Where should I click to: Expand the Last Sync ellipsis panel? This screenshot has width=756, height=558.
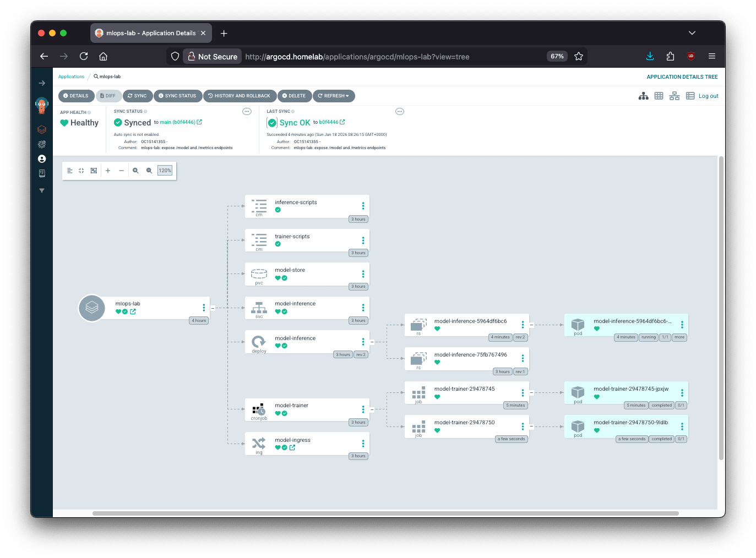400,111
